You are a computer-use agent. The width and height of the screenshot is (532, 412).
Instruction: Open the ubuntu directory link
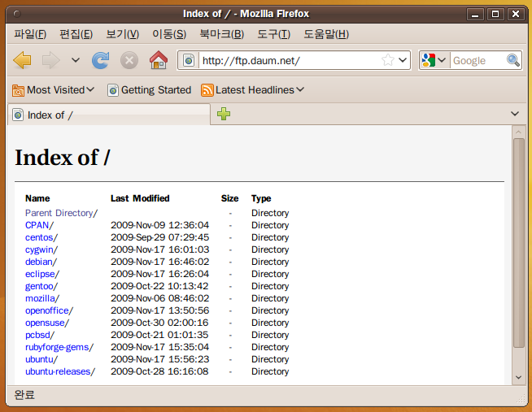39,359
